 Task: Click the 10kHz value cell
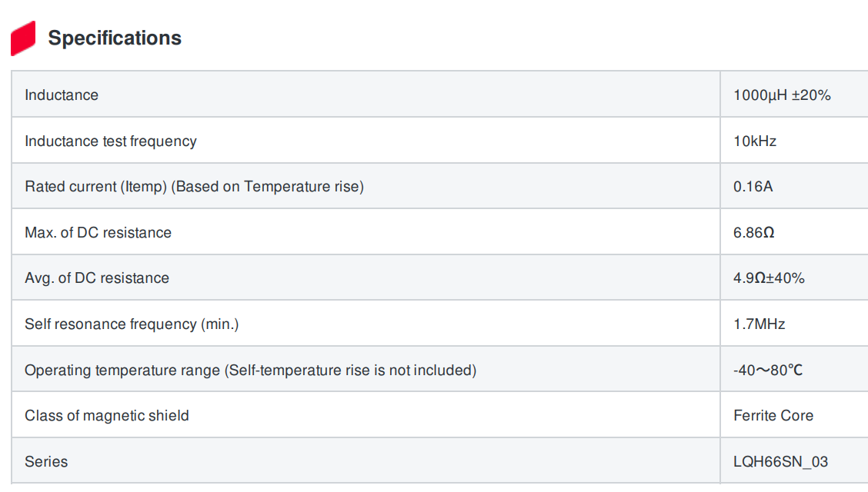755,141
